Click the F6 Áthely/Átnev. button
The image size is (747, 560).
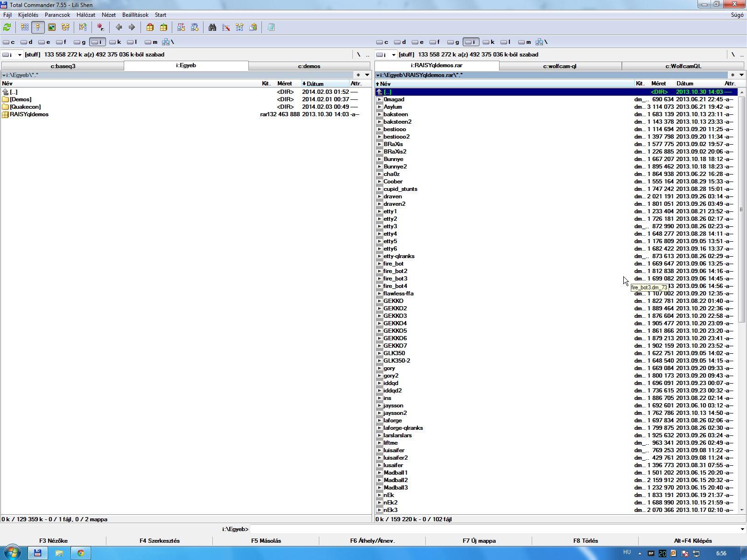point(373,541)
